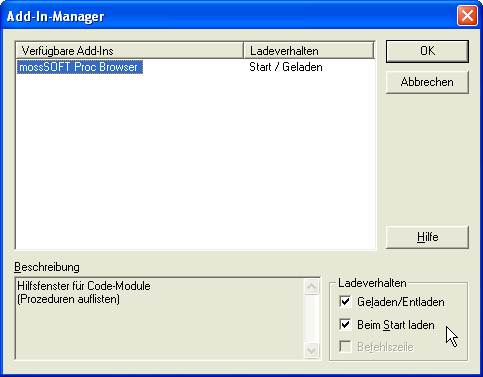Screen dimensions: 483x377
Task: Click description scrollbar down arrow
Action: (312, 350)
